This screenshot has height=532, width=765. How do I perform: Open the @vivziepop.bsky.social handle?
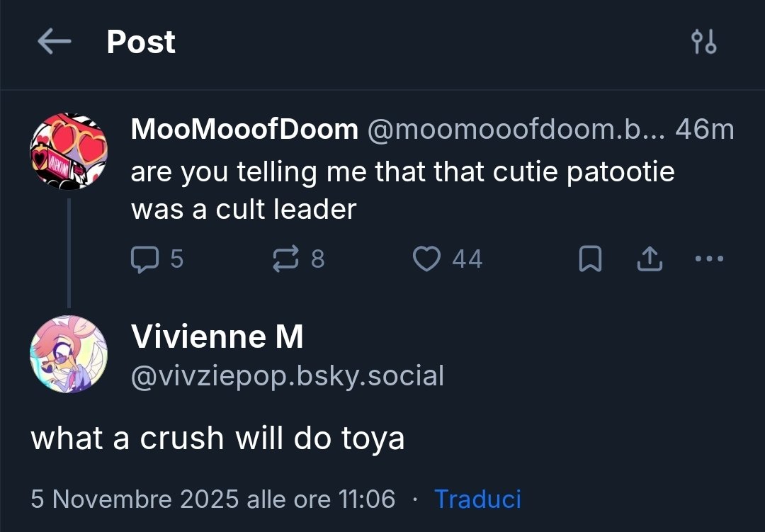(x=288, y=376)
